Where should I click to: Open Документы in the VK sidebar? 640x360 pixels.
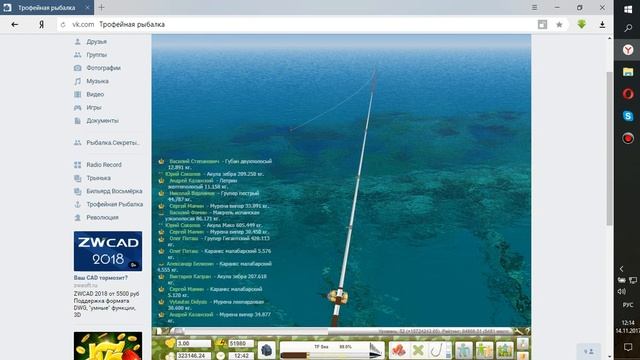[x=102, y=120]
